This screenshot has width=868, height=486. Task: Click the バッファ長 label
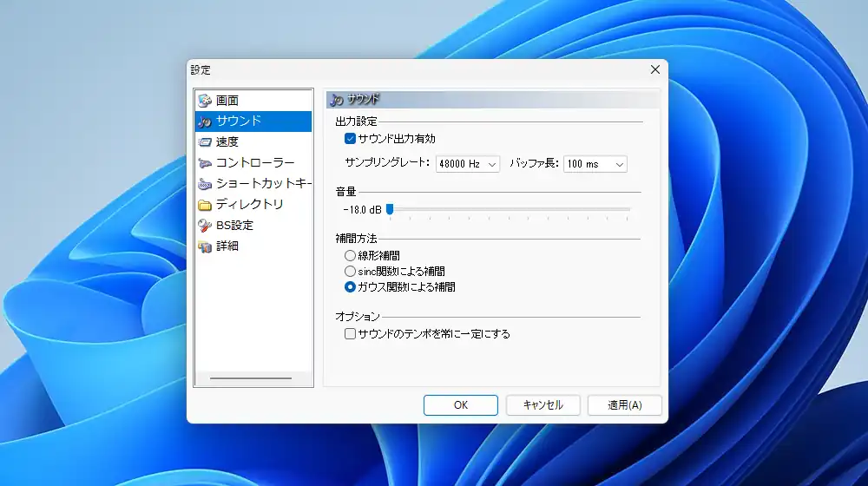click(534, 163)
